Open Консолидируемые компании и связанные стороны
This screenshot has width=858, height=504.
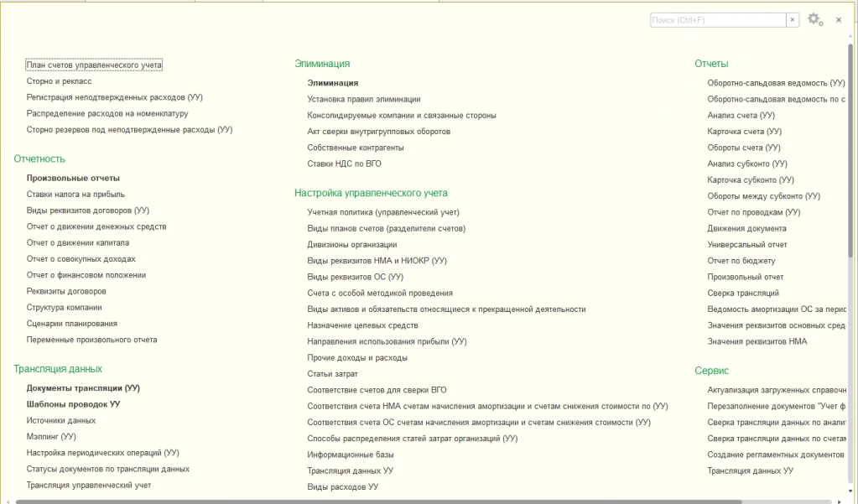click(x=402, y=116)
